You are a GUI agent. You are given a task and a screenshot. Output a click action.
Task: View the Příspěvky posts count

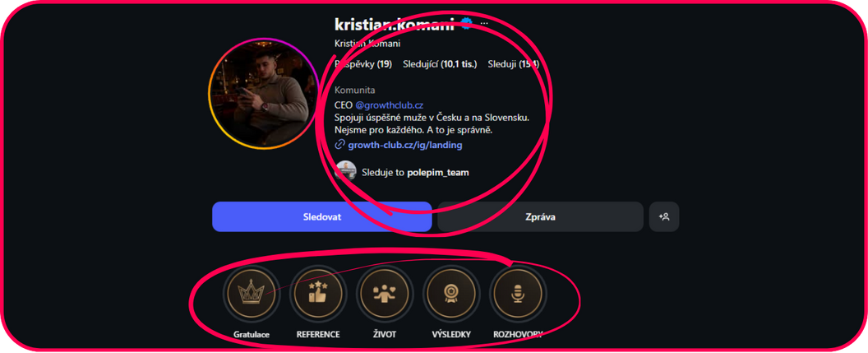click(x=363, y=64)
